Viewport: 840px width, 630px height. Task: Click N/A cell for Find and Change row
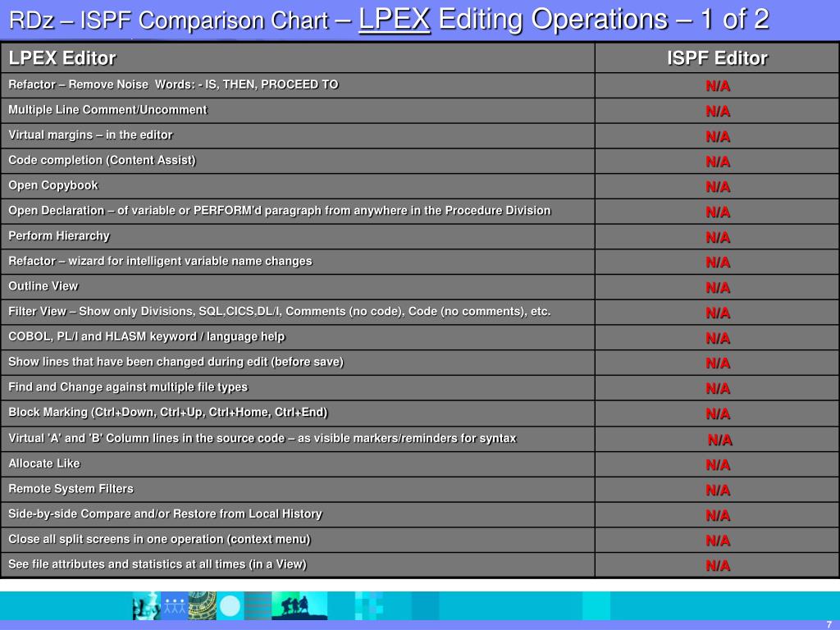717,388
